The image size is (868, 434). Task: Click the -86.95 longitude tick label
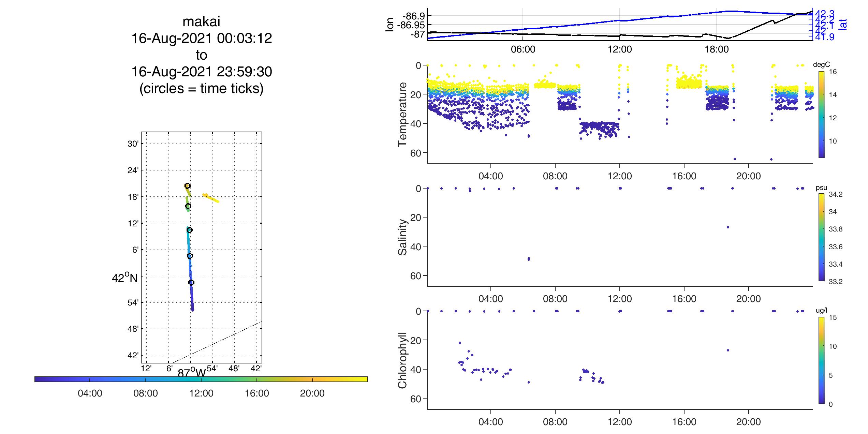[x=411, y=25]
